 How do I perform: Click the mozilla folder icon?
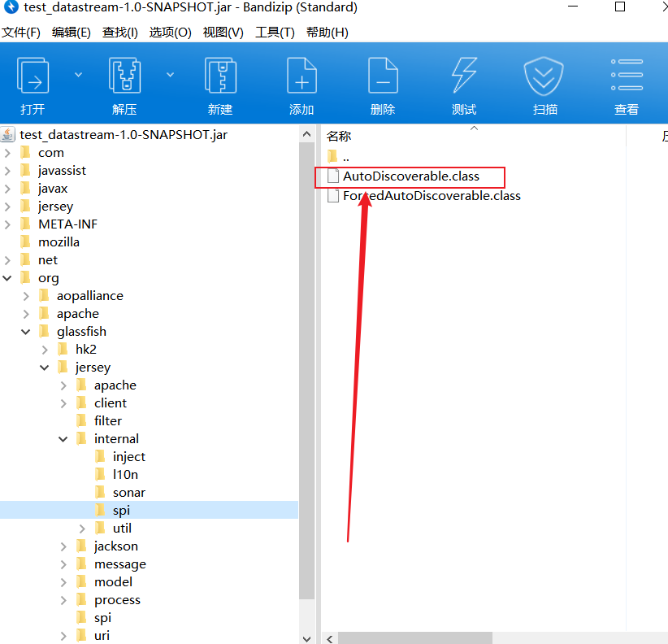click(25, 242)
